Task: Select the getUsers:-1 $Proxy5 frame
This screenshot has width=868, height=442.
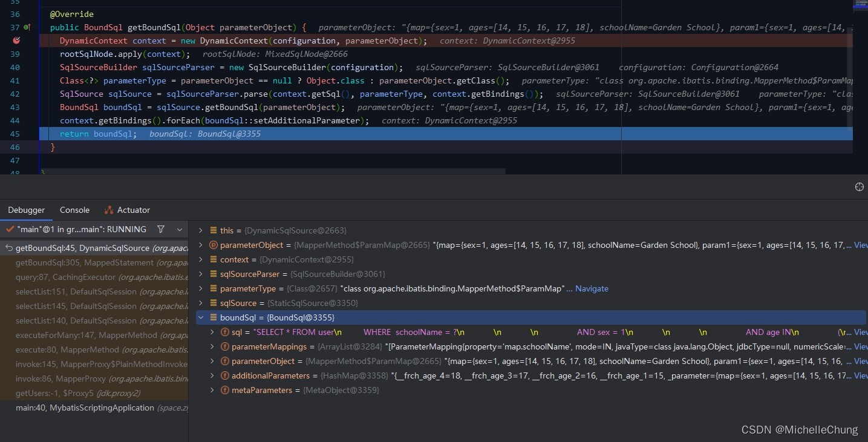Action: [94, 393]
